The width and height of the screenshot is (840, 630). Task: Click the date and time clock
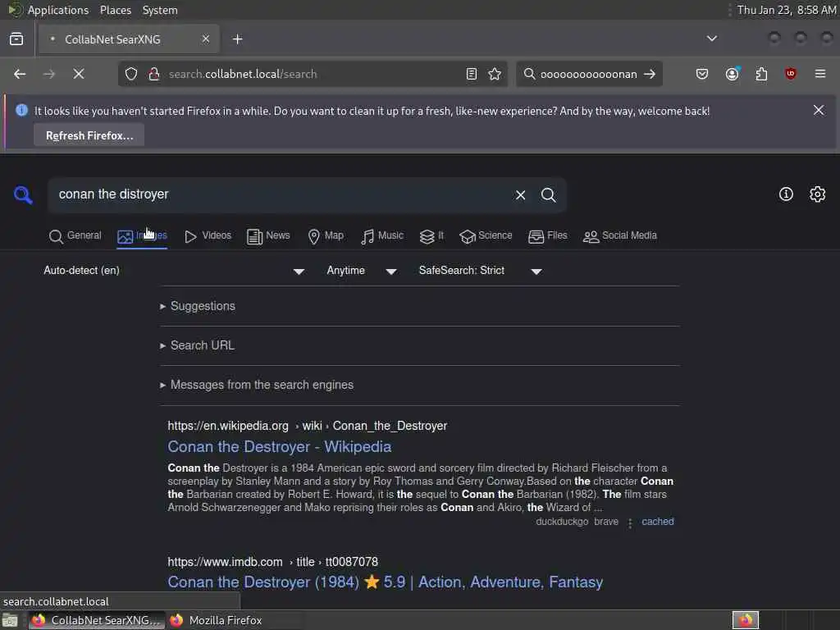coord(787,10)
